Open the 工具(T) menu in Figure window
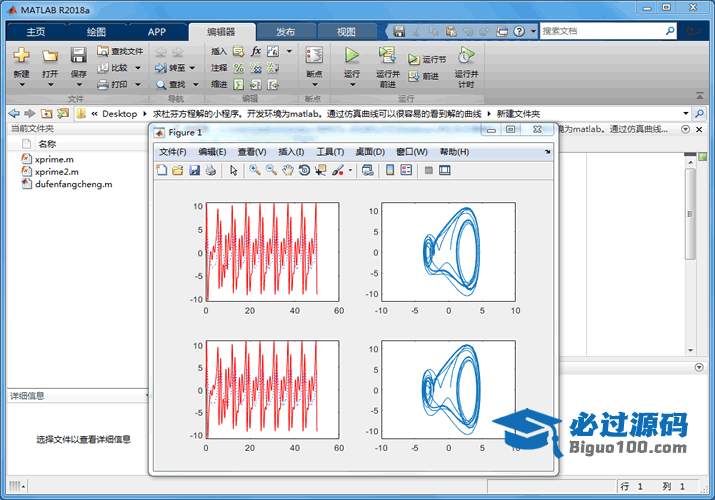The width and height of the screenshot is (715, 500). [330, 151]
